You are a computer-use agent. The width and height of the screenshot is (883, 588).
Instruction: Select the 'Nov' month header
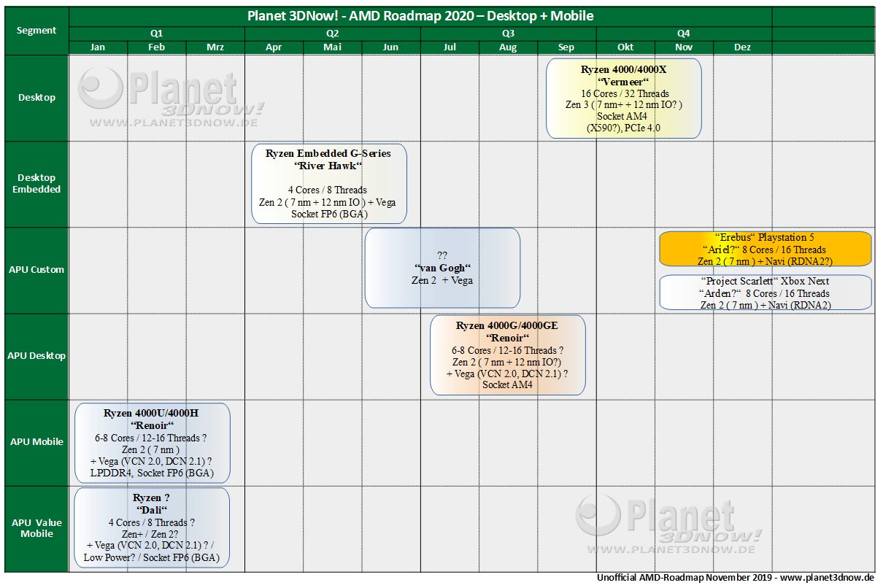pos(684,47)
